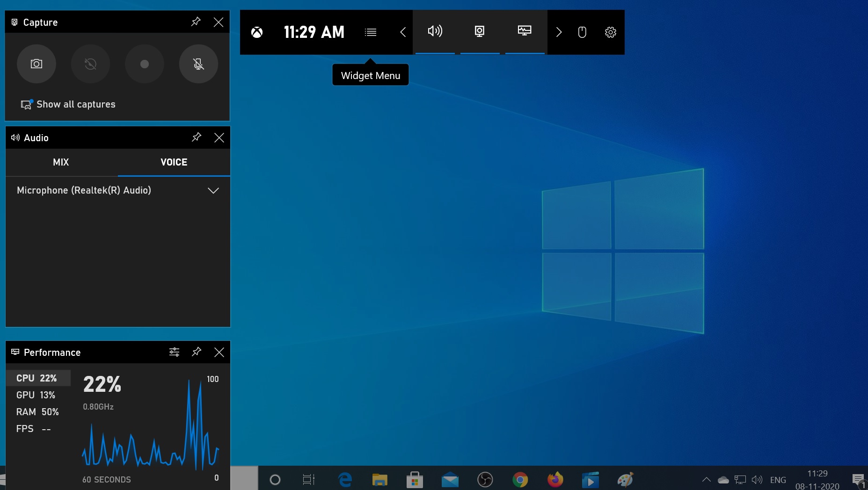Switch to the MIX tab
The image size is (868, 490).
[x=61, y=162]
